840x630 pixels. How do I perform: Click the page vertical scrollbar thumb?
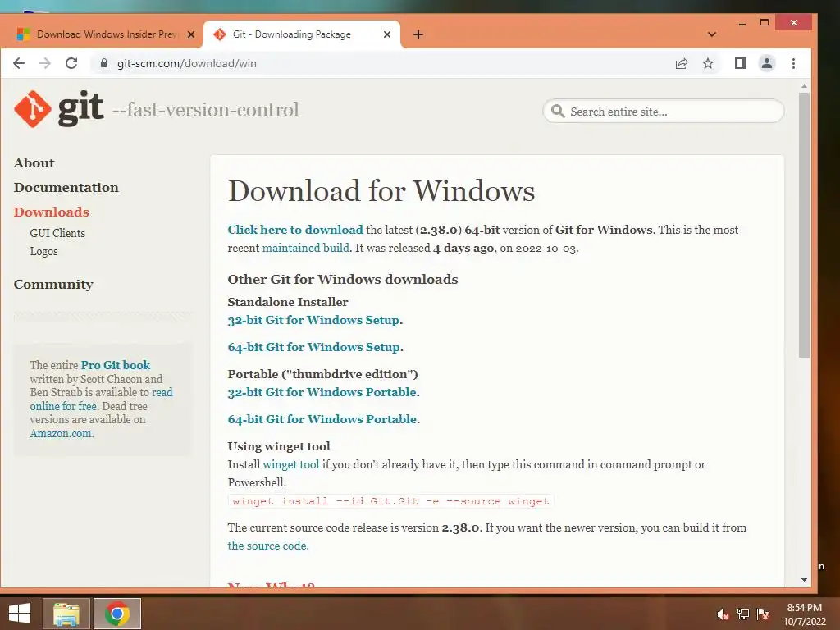[x=804, y=225]
